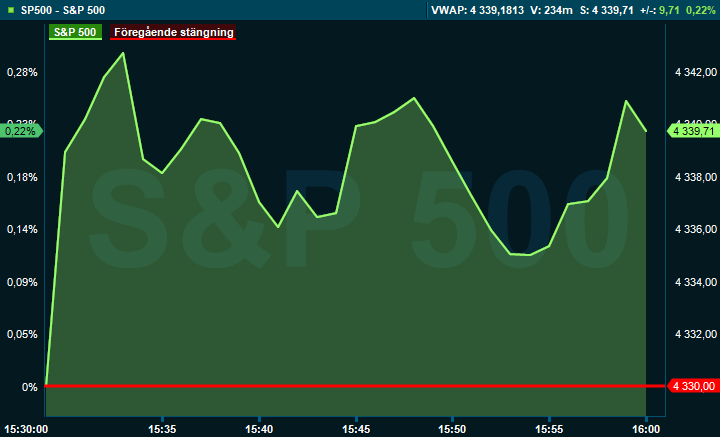
Task: Click the 15:50 time axis label
Action: click(x=453, y=430)
